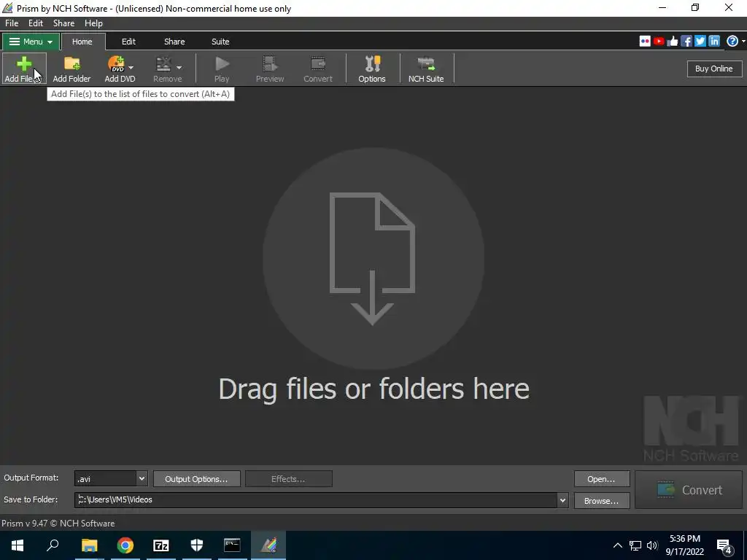Open the Options tools icon
The image size is (747, 560).
point(371,69)
